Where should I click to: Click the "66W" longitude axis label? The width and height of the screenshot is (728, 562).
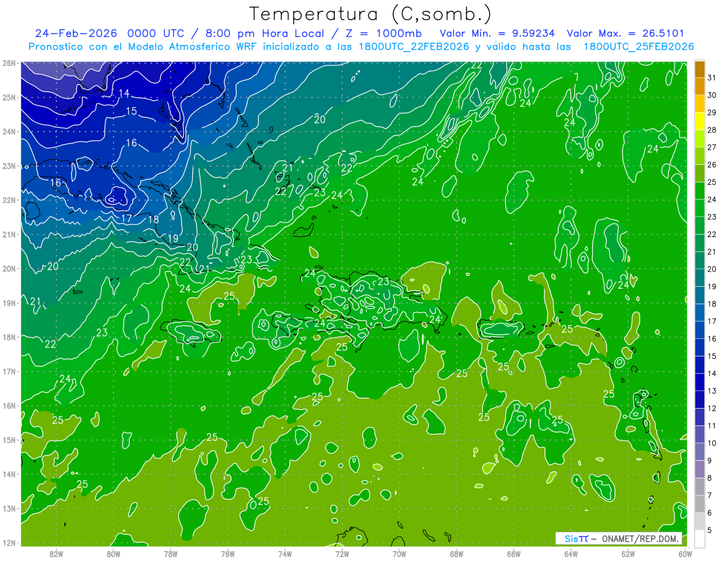(513, 553)
